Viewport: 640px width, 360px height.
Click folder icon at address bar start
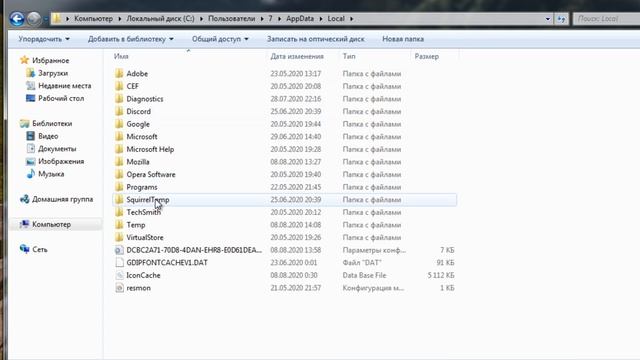coord(57,18)
